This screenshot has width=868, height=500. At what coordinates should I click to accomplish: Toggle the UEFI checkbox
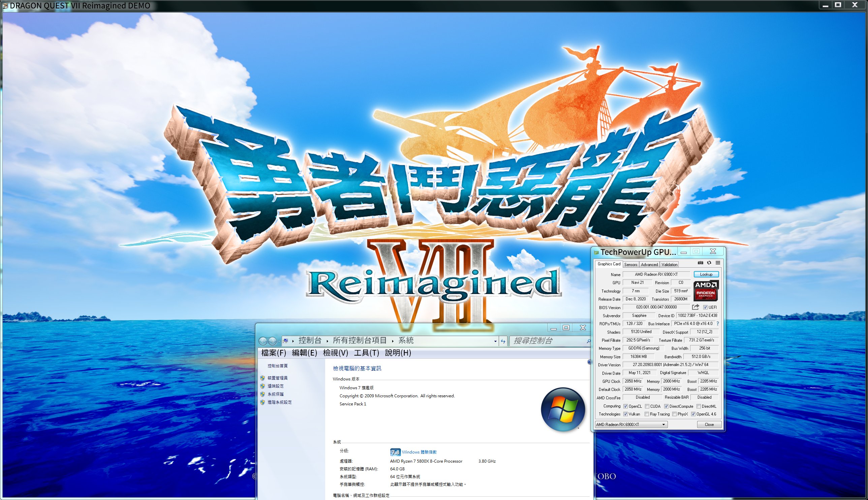click(x=705, y=307)
